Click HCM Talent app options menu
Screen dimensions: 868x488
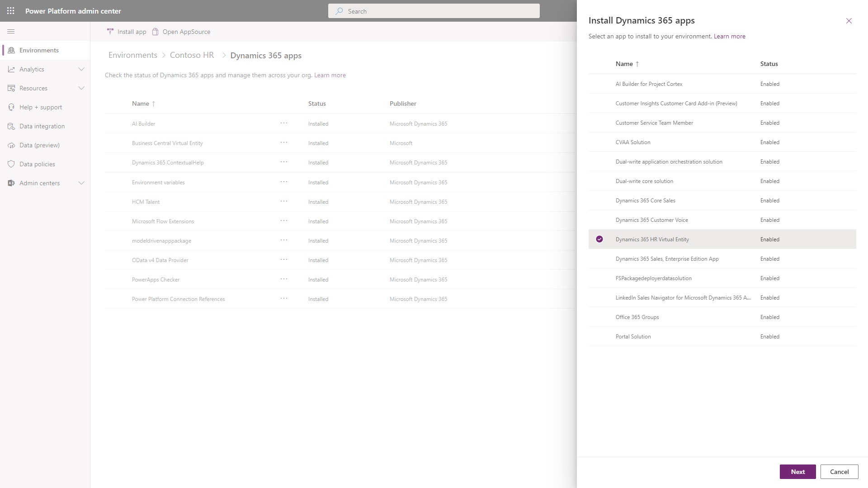[x=284, y=202]
